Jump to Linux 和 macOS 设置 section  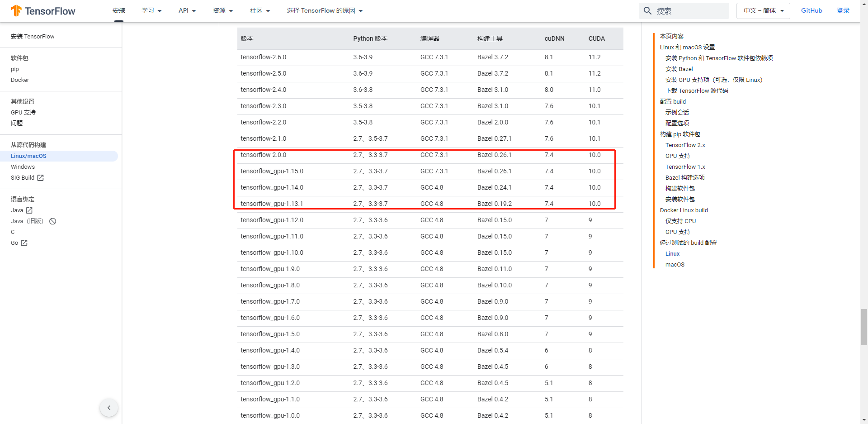pyautogui.click(x=687, y=48)
